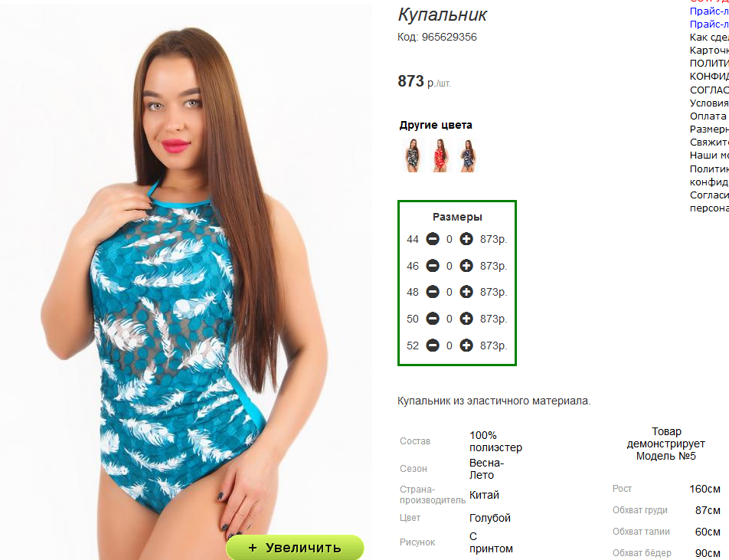Click minus icon for size 46
729x560 pixels.
pos(433,266)
